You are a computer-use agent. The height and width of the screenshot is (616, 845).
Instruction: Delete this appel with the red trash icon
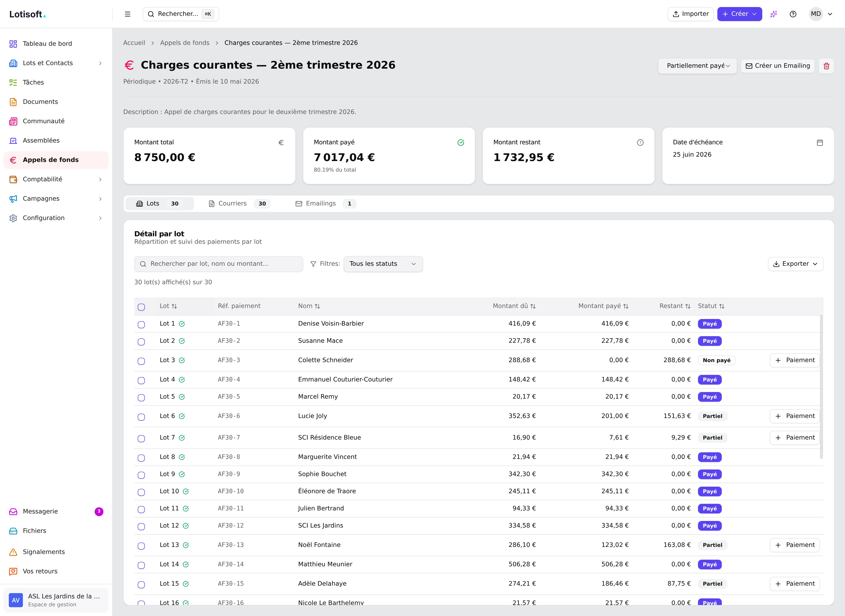coord(826,66)
